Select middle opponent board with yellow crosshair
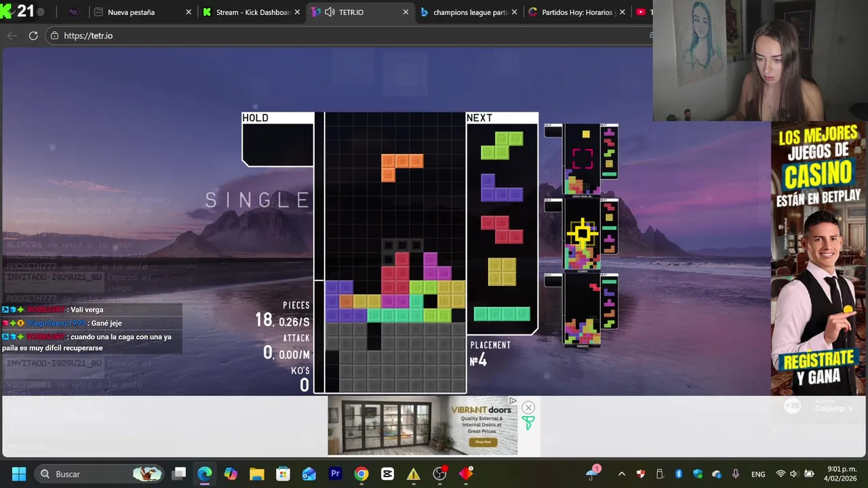The width and height of the screenshot is (868, 488). [582, 235]
